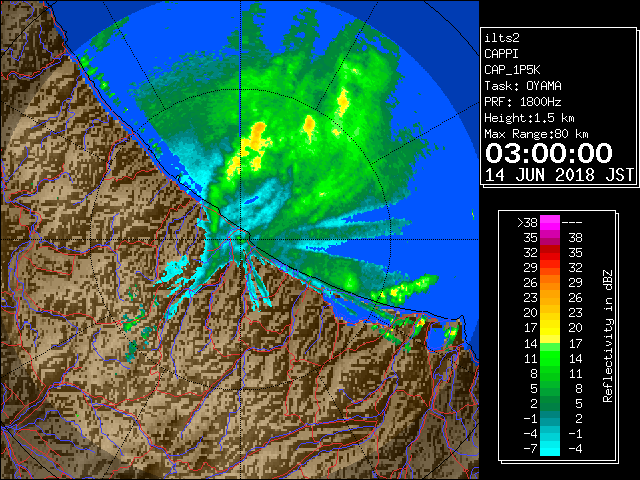Click the "-7" legend label
The height and width of the screenshot is (480, 640).
[x=530, y=449]
